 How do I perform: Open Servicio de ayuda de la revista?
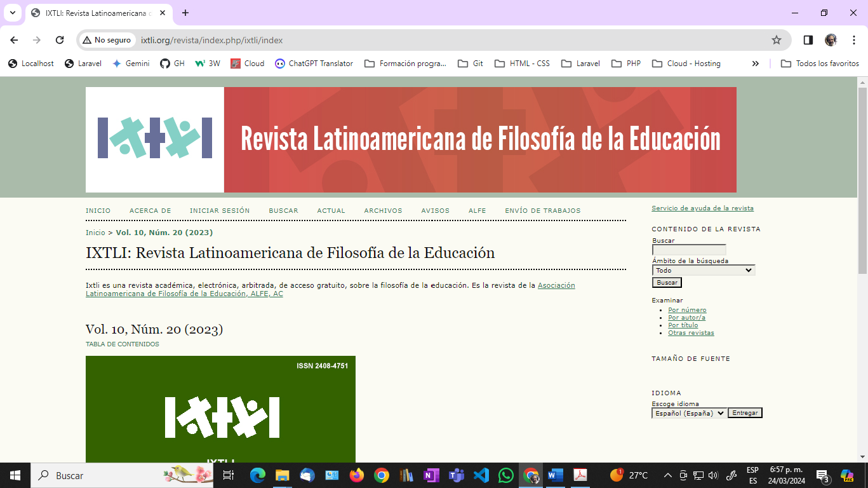click(702, 208)
